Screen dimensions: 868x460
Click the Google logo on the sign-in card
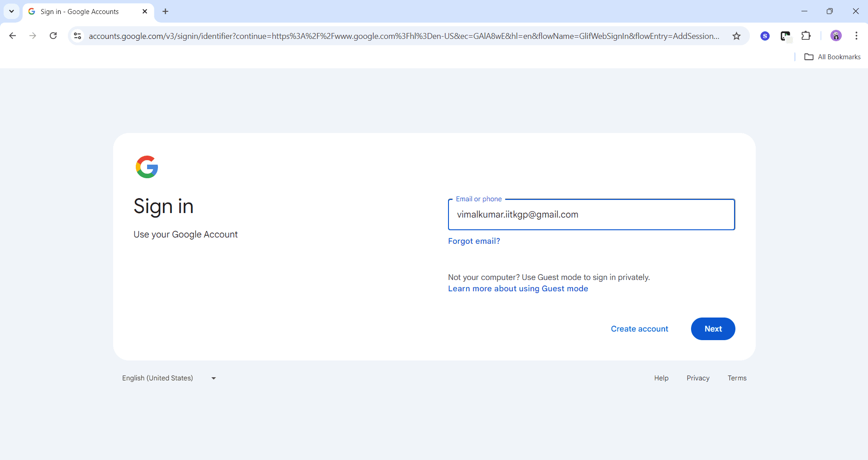pyautogui.click(x=147, y=167)
